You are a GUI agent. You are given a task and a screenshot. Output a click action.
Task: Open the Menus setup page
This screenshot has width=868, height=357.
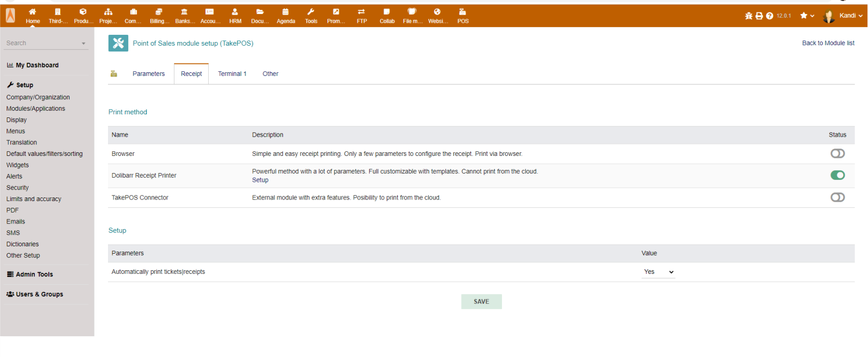16,131
